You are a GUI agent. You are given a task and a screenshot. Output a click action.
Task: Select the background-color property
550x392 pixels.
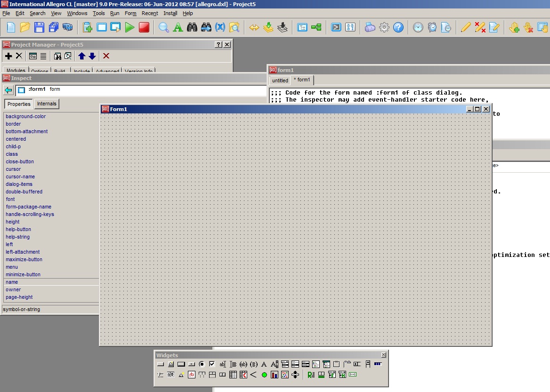pyautogui.click(x=26, y=116)
